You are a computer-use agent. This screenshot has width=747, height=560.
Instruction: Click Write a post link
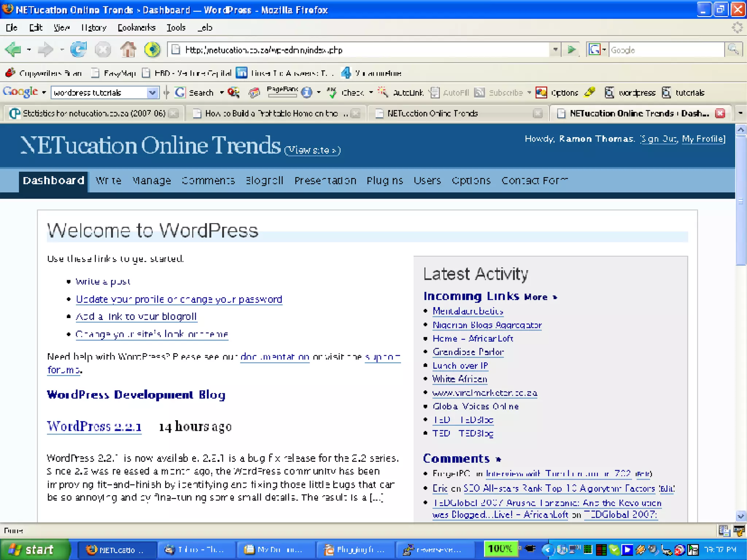pos(103,282)
